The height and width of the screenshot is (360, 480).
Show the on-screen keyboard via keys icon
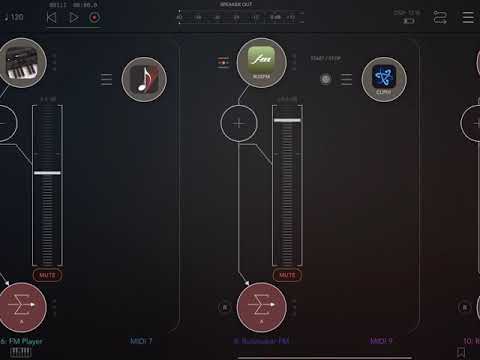pyautogui.click(x=21, y=352)
